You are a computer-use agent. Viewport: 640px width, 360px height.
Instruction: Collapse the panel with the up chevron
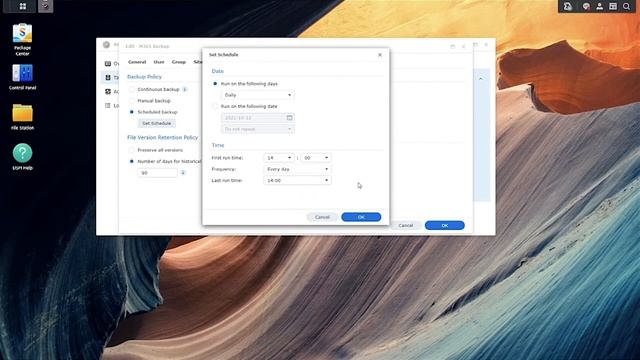[481, 78]
